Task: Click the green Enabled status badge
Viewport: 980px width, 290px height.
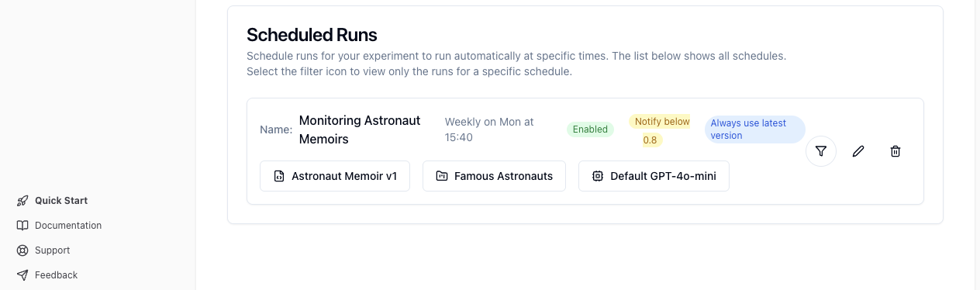Action: click(590, 129)
